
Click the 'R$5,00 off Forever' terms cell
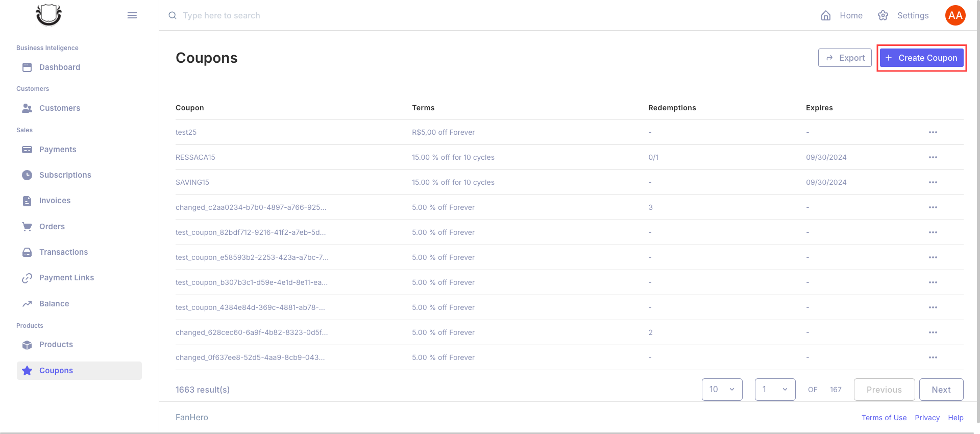point(444,132)
